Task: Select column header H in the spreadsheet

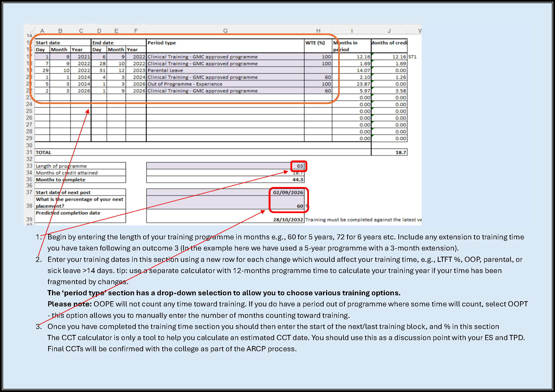Action: coord(318,31)
